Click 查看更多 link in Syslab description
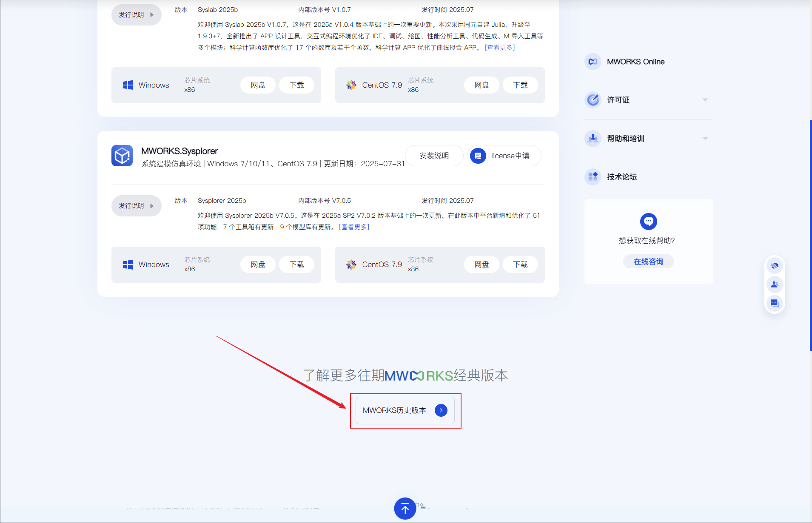812x523 pixels. click(499, 48)
